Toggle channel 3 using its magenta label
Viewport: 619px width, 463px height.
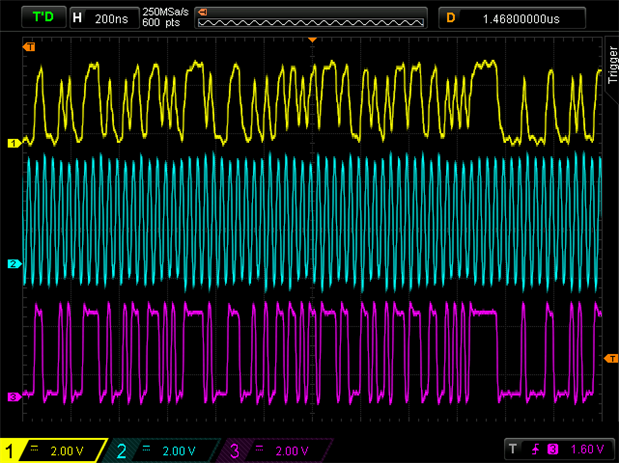235,451
